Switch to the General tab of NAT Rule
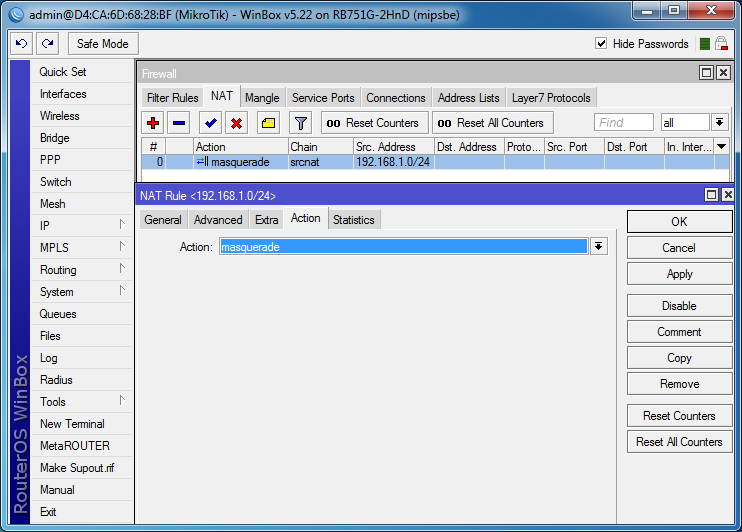This screenshot has height=532, width=742. [x=163, y=220]
